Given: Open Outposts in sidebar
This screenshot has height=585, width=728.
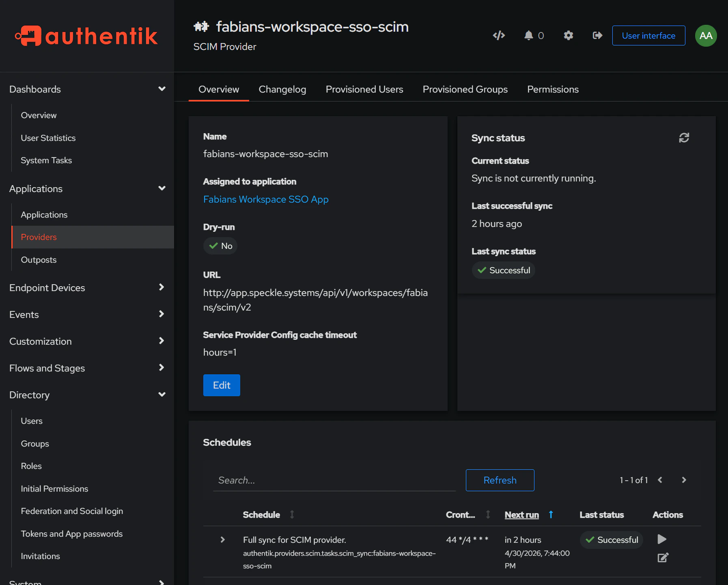Looking at the screenshot, I should (x=39, y=260).
